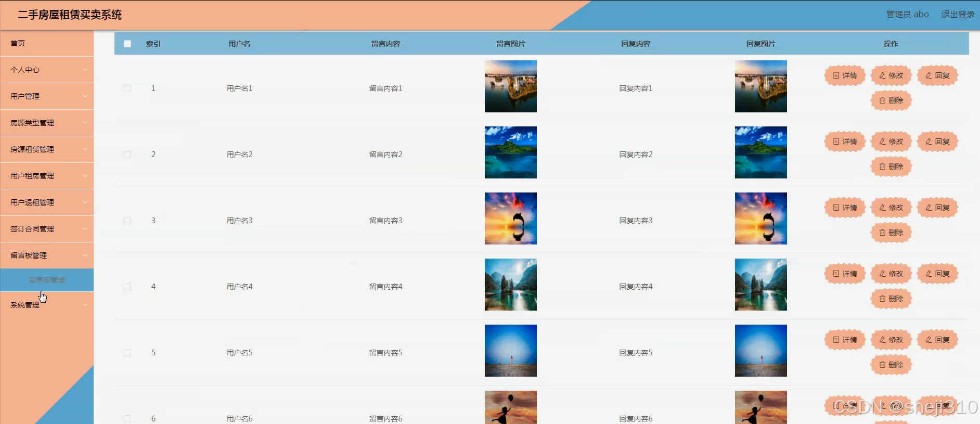Reply to 用户名5 message
The width and height of the screenshot is (980, 424).
click(937, 340)
